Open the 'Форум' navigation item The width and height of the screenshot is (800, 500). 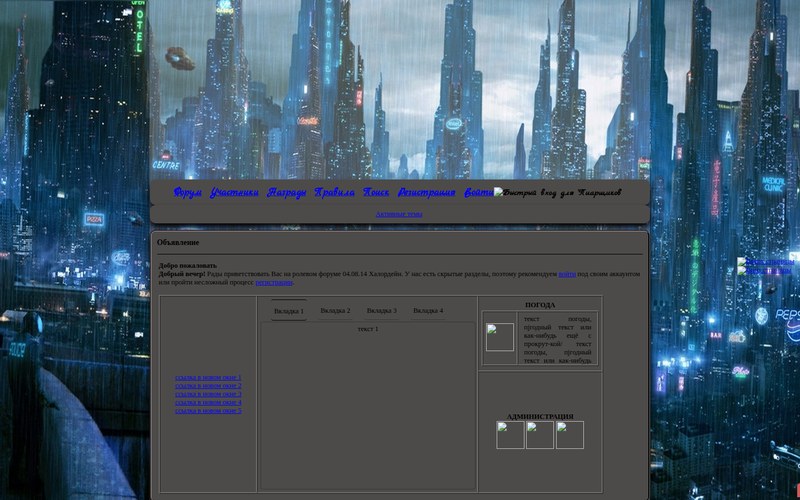[x=187, y=192]
